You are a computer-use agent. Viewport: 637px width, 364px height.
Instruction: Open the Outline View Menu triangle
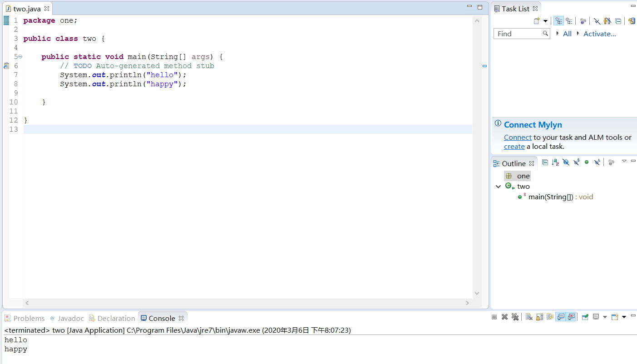624,161
